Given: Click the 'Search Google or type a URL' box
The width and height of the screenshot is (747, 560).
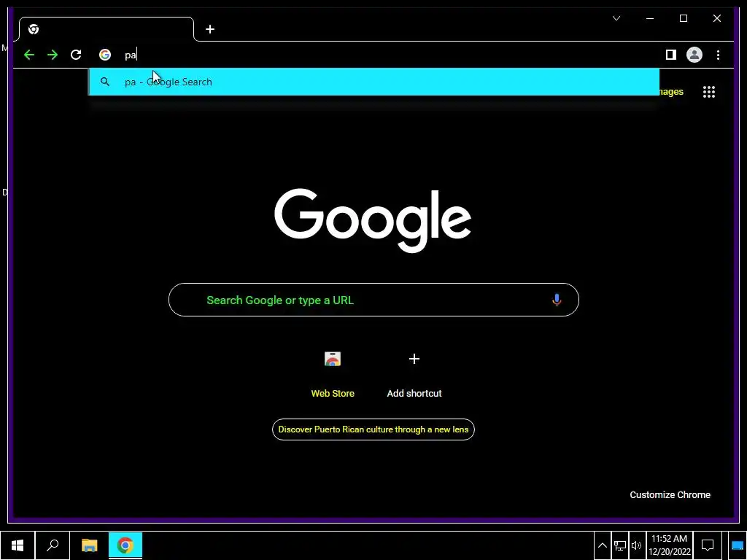Looking at the screenshot, I should pos(374,300).
